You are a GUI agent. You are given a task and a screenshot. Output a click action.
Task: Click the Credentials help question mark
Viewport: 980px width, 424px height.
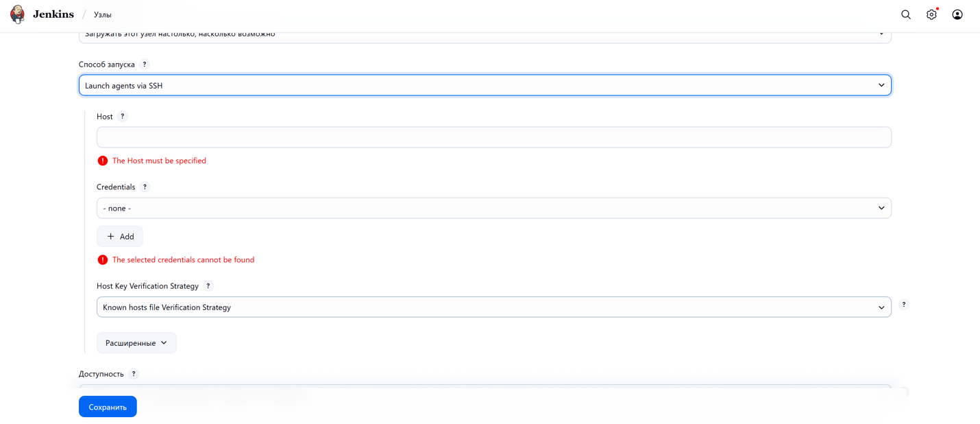[145, 187]
